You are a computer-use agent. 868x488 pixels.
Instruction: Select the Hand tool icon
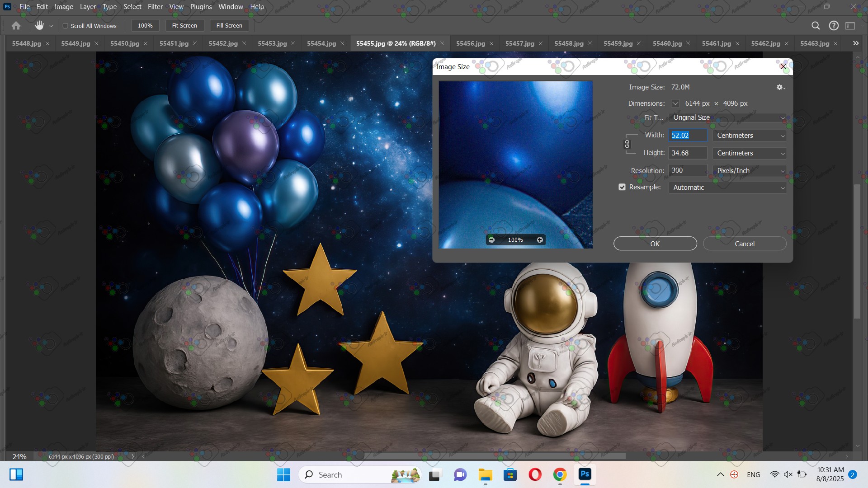[x=39, y=26]
